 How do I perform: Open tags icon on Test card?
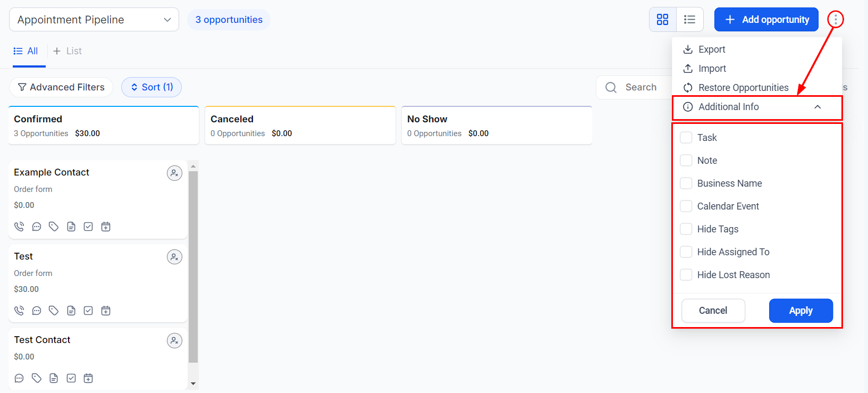click(54, 311)
